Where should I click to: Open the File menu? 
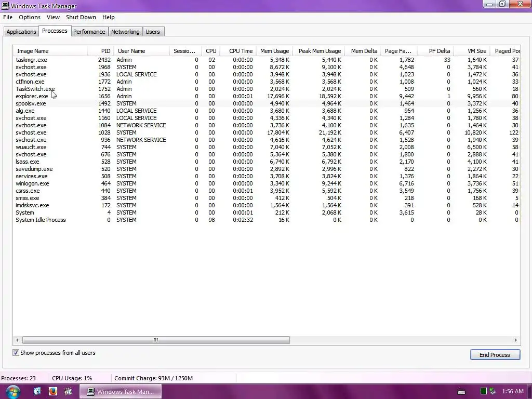[x=8, y=17]
